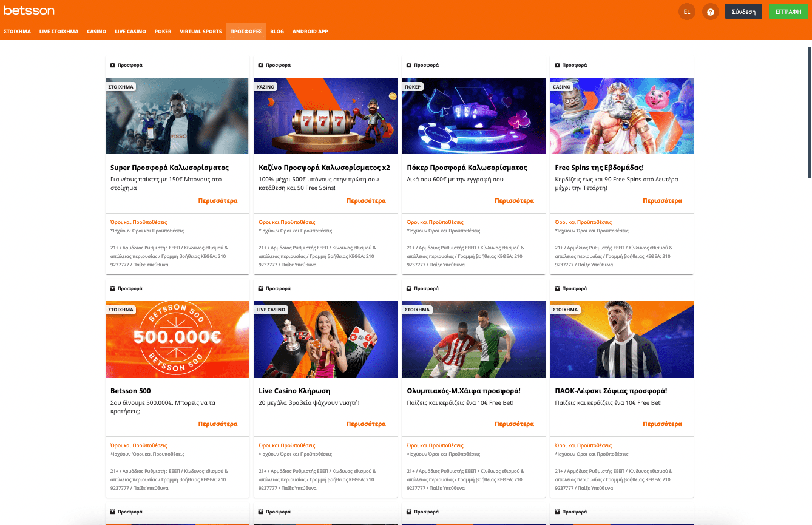Viewport: 812px width, 525px height.
Task: Click Περισσότερα under Ολυμπιακός-Μ.Χάιφα προσφορά
Action: tap(514, 424)
